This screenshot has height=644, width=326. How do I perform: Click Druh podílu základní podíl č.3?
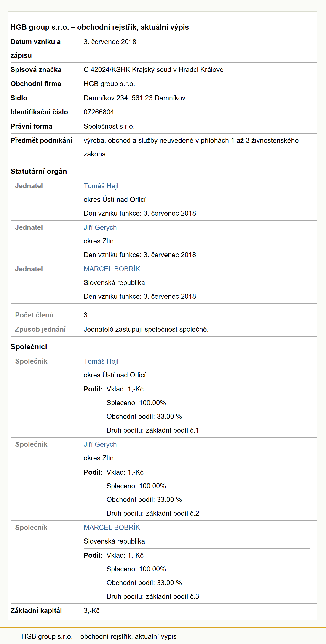tap(153, 596)
